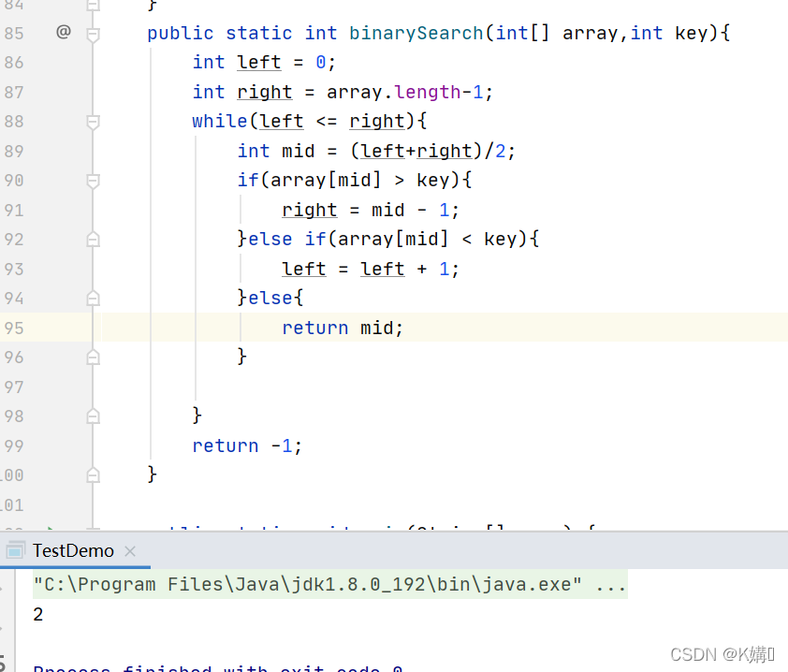Close the TestDemo run tab

130,551
